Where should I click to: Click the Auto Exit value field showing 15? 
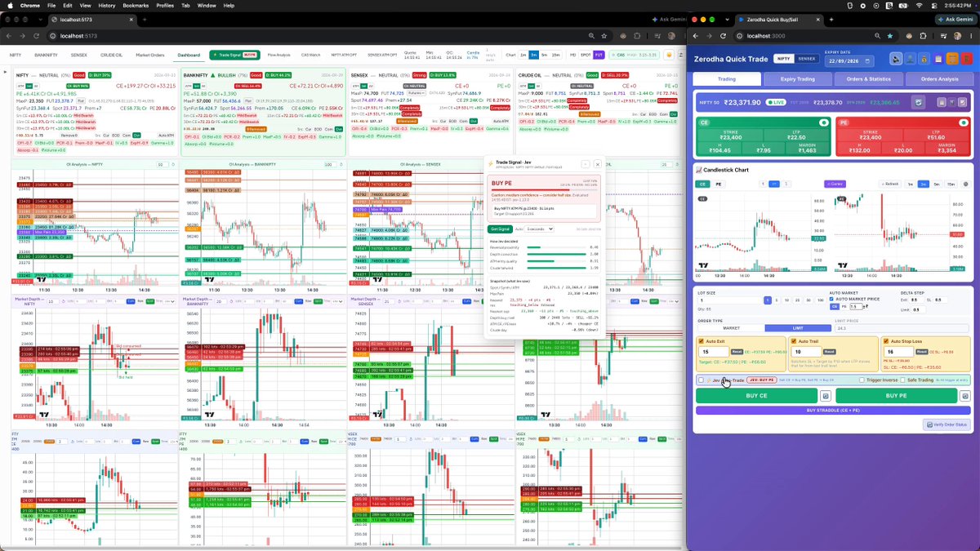click(713, 352)
